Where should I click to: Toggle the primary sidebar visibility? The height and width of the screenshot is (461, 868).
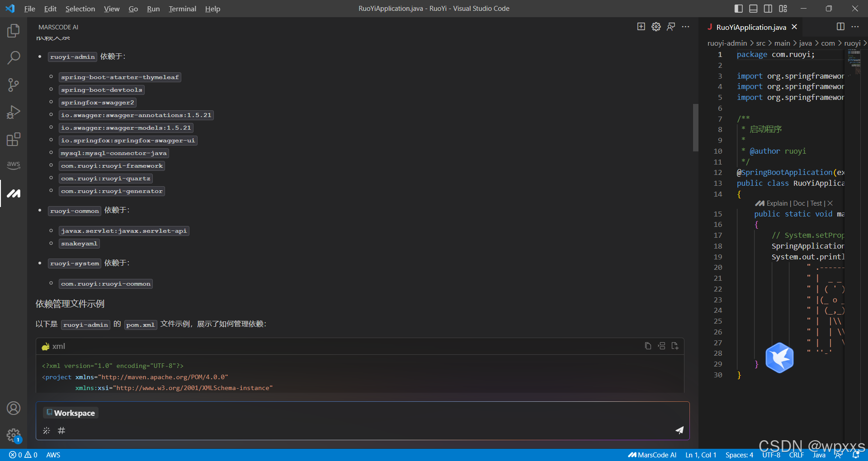(738, 8)
